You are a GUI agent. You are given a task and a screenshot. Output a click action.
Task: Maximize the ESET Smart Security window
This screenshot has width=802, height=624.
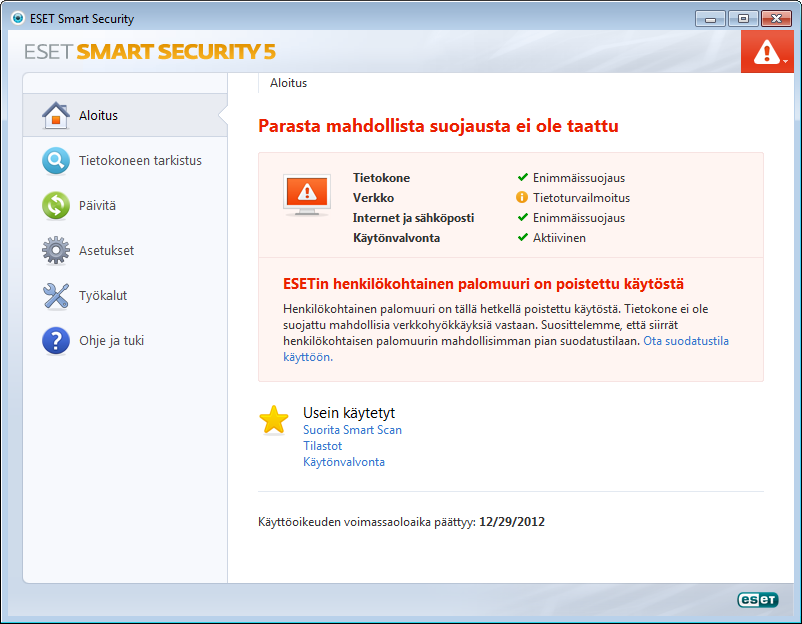tap(743, 19)
